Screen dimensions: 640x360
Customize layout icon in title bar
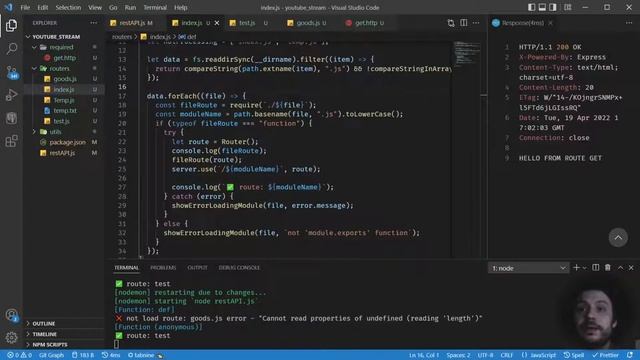tap(567, 7)
